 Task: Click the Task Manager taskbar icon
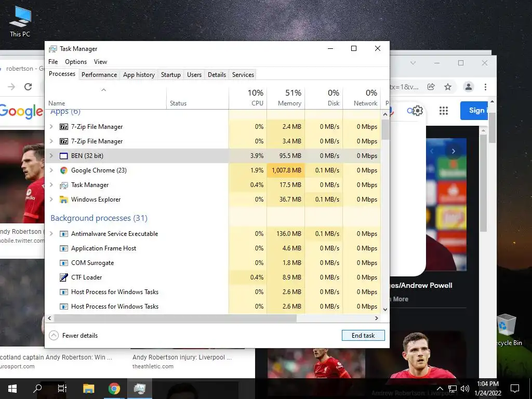coord(140,389)
